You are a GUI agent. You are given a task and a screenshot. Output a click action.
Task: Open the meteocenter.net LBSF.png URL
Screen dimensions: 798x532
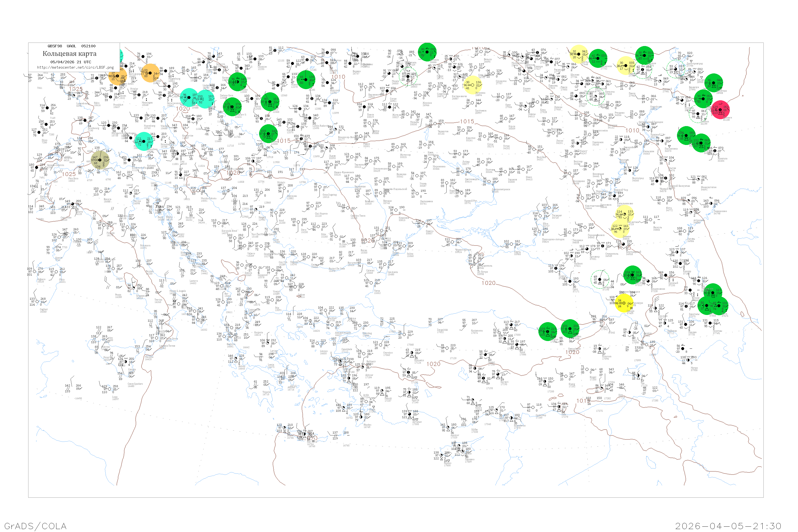75,68
